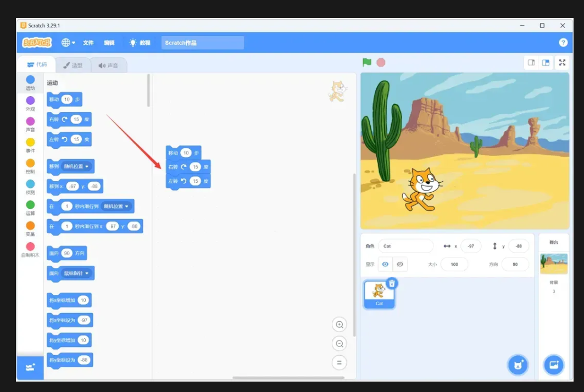This screenshot has width=584, height=392.
Task: Select the 控制 control category
Action: [31, 166]
